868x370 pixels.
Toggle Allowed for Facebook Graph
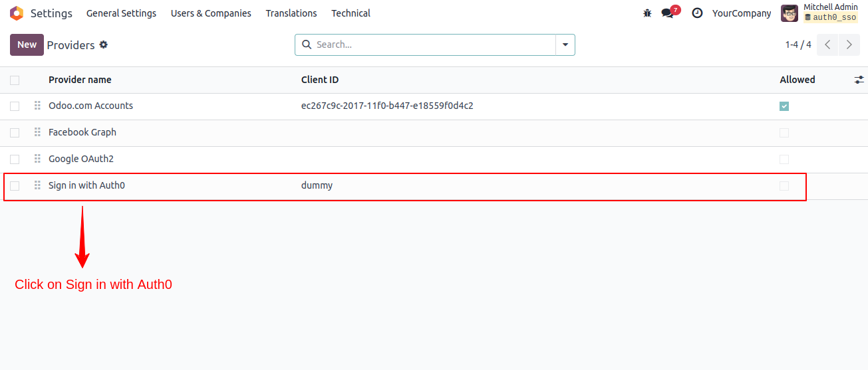click(784, 133)
